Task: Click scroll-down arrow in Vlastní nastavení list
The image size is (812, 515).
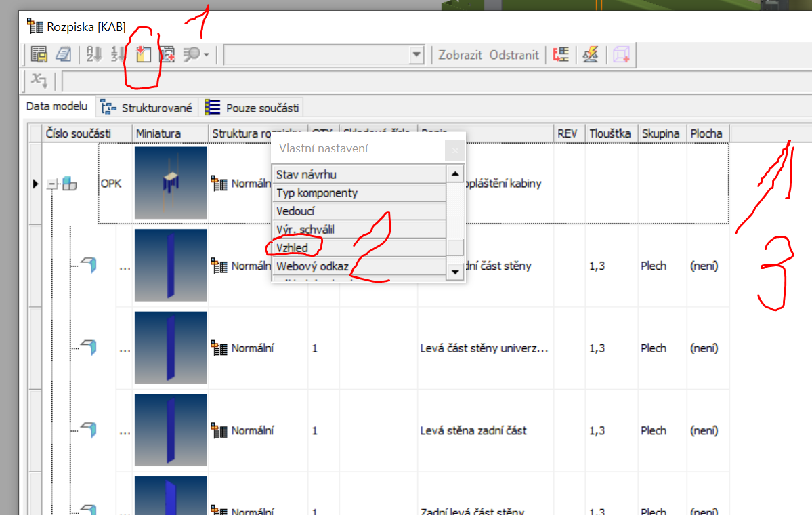Action: click(454, 272)
